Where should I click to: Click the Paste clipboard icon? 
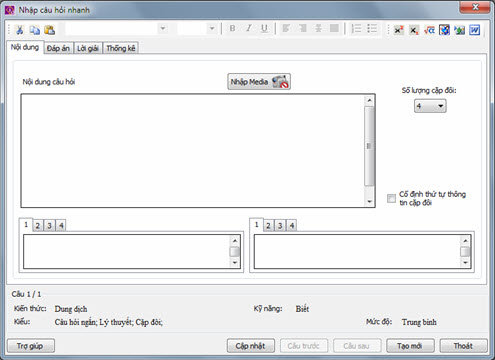49,30
